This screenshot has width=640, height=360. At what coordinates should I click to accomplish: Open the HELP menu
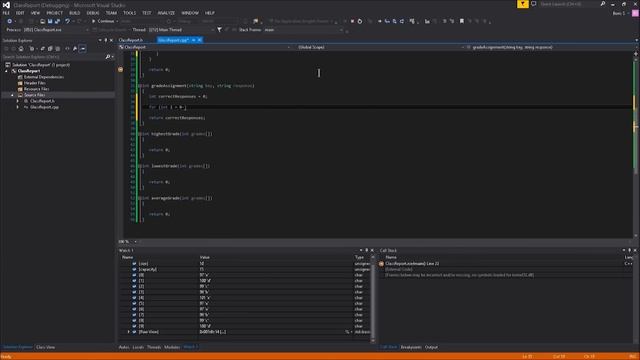coord(210,13)
